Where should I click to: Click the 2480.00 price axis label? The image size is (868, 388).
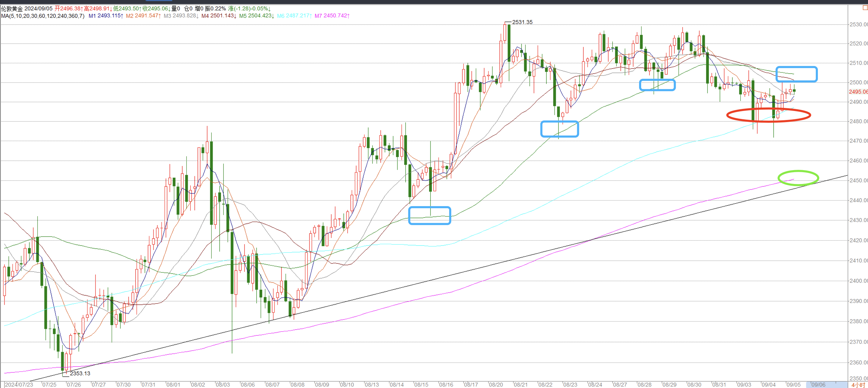(x=859, y=121)
